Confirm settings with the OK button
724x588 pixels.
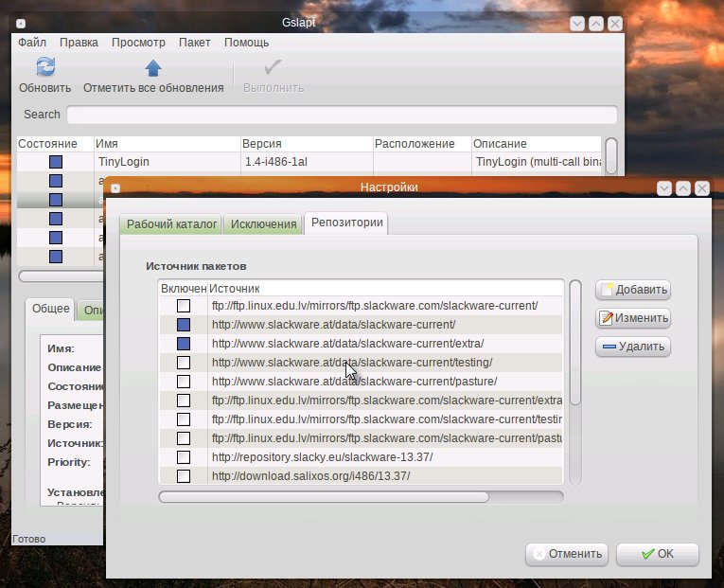(658, 554)
